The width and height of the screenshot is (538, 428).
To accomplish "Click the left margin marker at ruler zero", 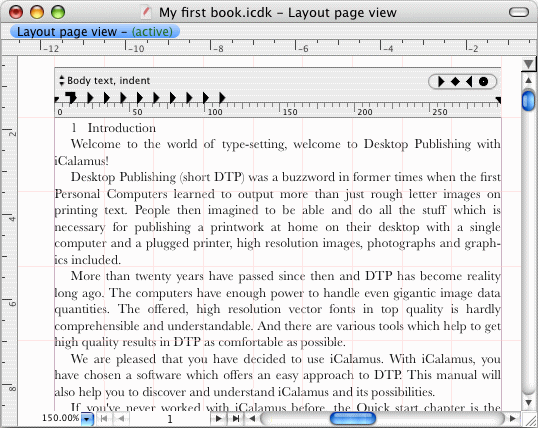I will pyautogui.click(x=57, y=100).
